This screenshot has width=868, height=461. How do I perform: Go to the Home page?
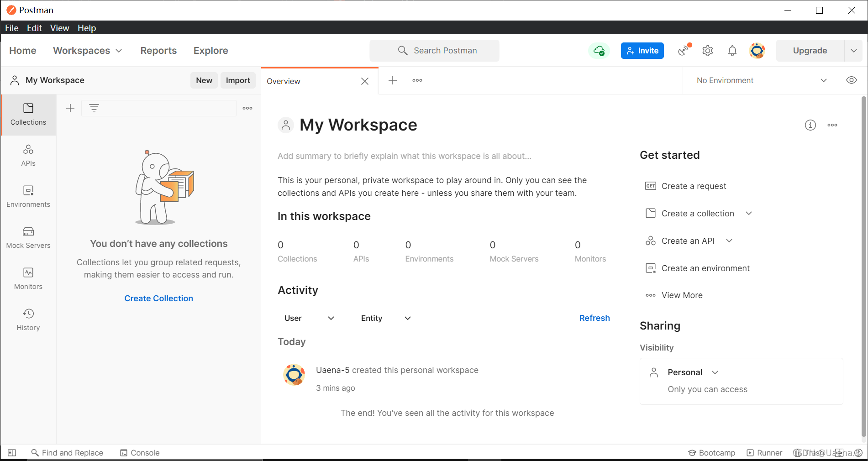point(23,51)
